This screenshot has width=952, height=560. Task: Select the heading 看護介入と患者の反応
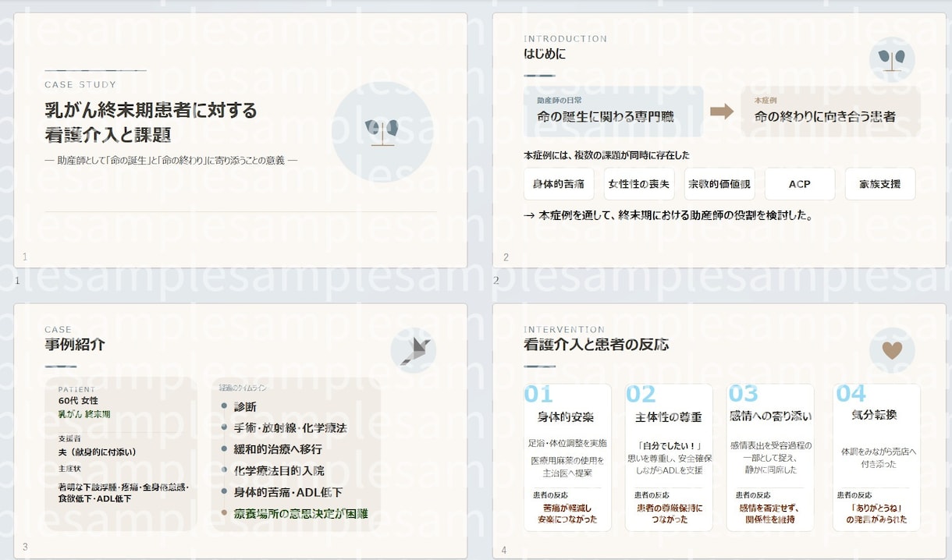[x=596, y=344]
